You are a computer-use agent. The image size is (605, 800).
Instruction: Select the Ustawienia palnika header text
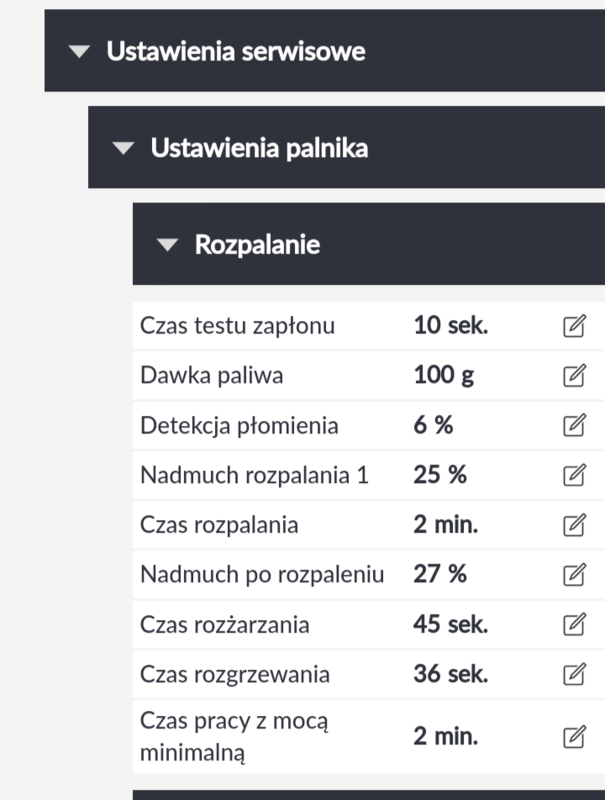click(x=259, y=148)
